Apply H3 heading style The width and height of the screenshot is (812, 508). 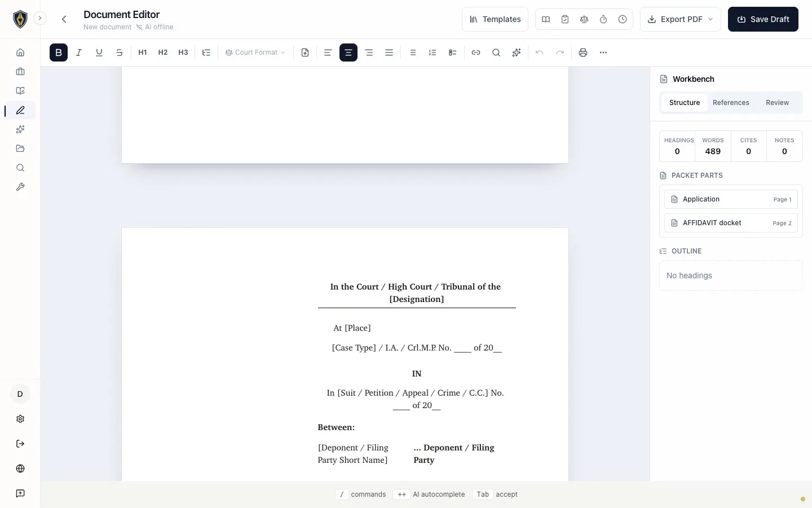(x=183, y=52)
